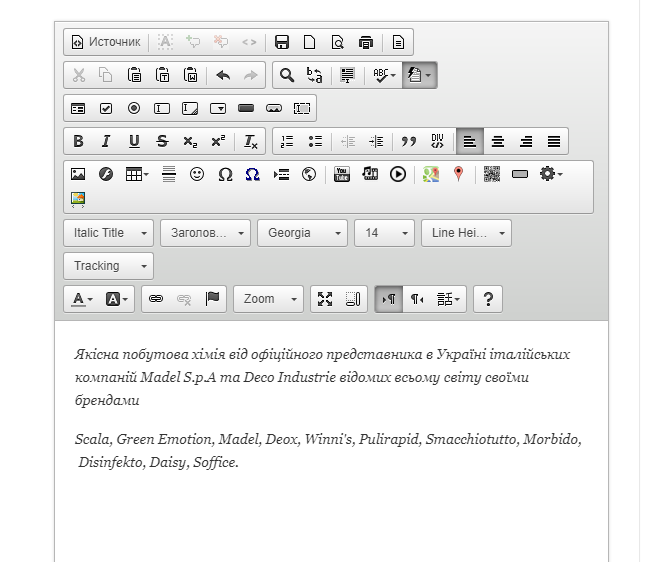645x562 pixels.
Task: Open the Preview icon
Action: coord(337,42)
